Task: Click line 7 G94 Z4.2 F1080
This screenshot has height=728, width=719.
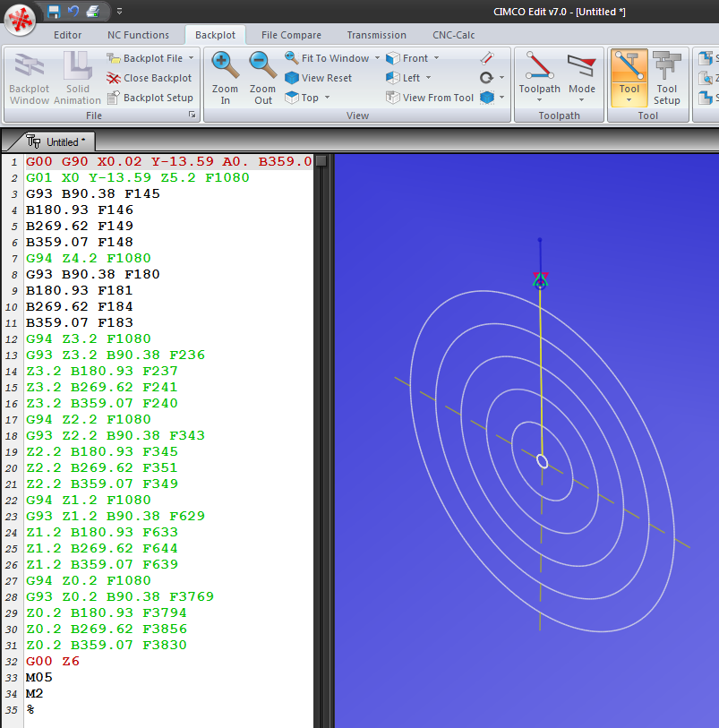Action: coord(88,258)
